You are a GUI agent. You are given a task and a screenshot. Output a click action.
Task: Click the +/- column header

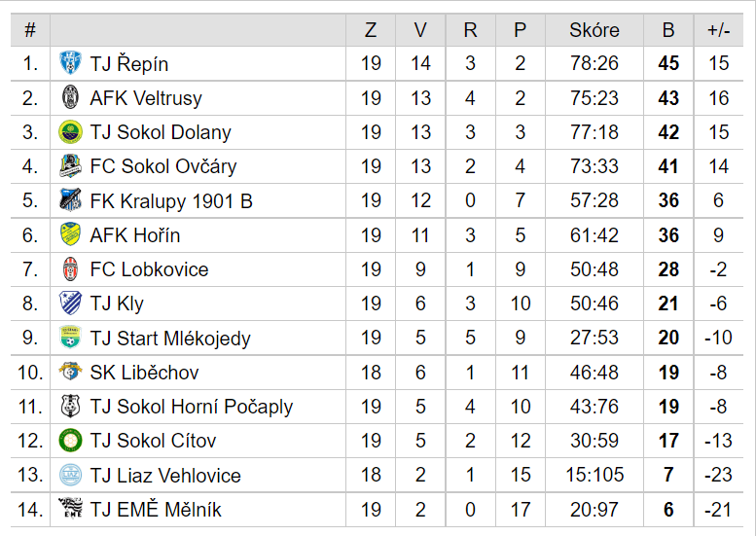tap(718, 30)
